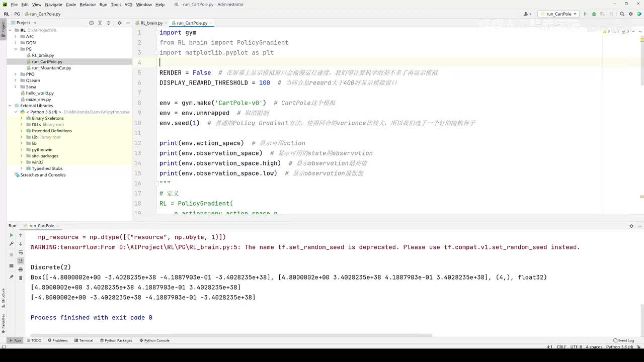
Task: Open the run_CartPole run configuration dropdown
Action: point(558,14)
